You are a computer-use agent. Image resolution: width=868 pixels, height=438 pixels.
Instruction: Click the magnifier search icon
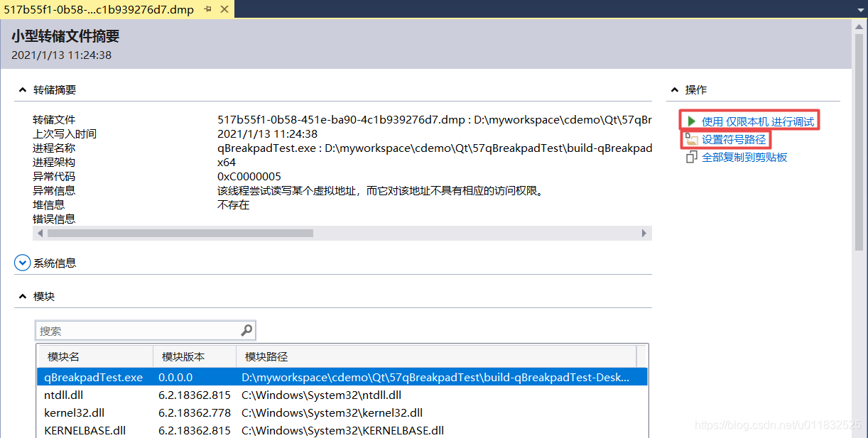pyautogui.click(x=246, y=330)
